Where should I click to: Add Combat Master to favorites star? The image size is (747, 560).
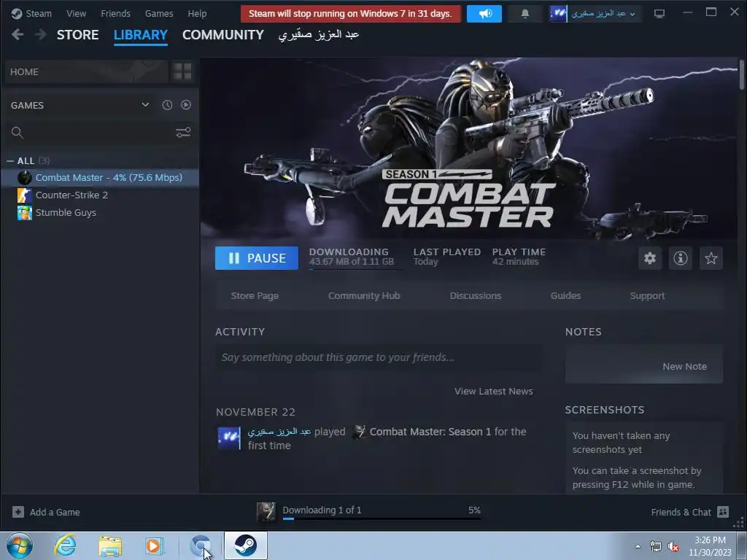(x=711, y=258)
